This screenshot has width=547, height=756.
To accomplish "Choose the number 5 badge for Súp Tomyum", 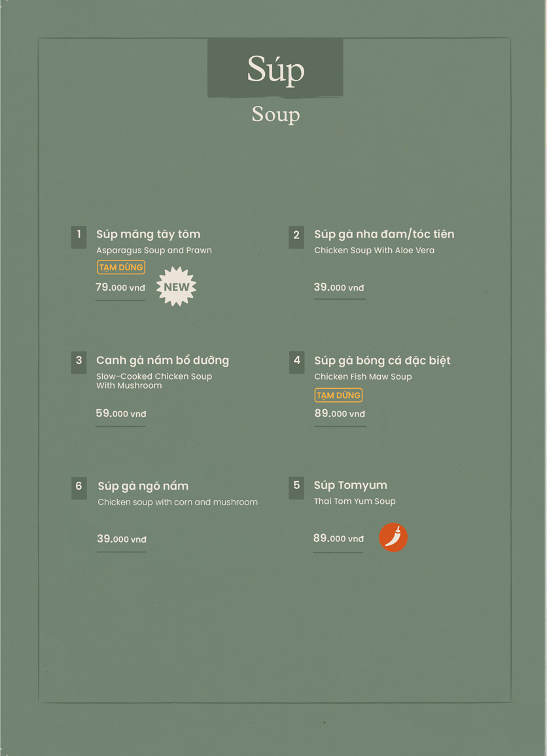I will (x=296, y=488).
